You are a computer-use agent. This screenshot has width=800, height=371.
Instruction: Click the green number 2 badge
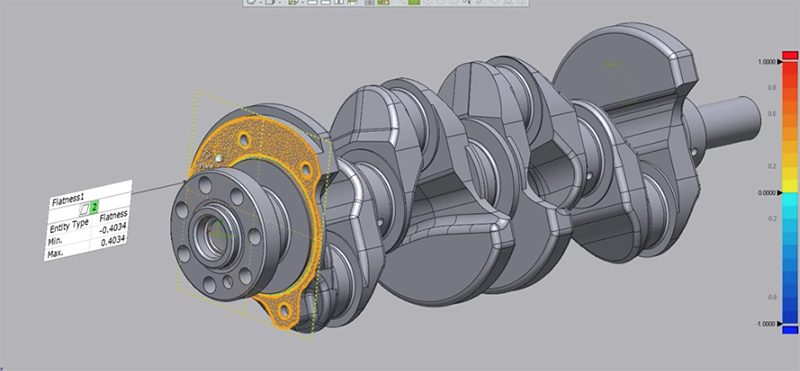click(x=94, y=206)
